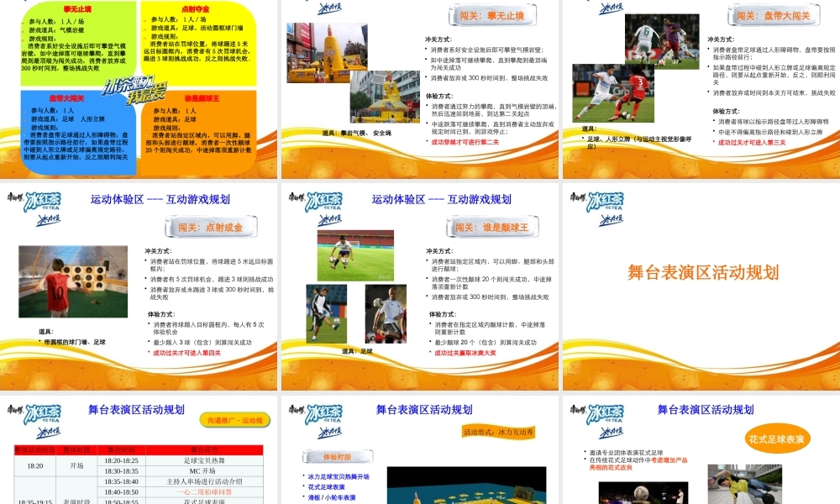This screenshot has height=504, width=840.
Task: Click the 18:20-18:25 time cell
Action: click(122, 460)
